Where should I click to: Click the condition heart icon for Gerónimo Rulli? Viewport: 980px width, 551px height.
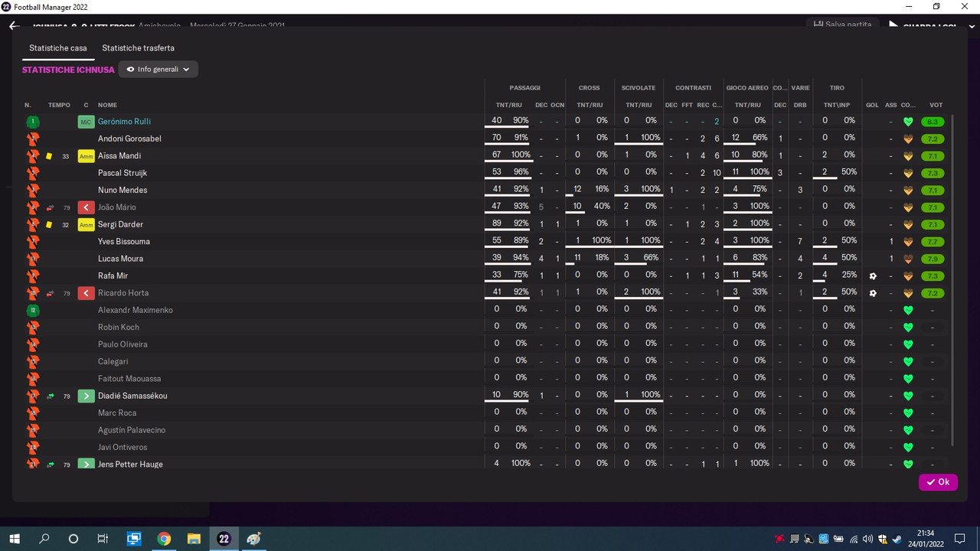(908, 122)
